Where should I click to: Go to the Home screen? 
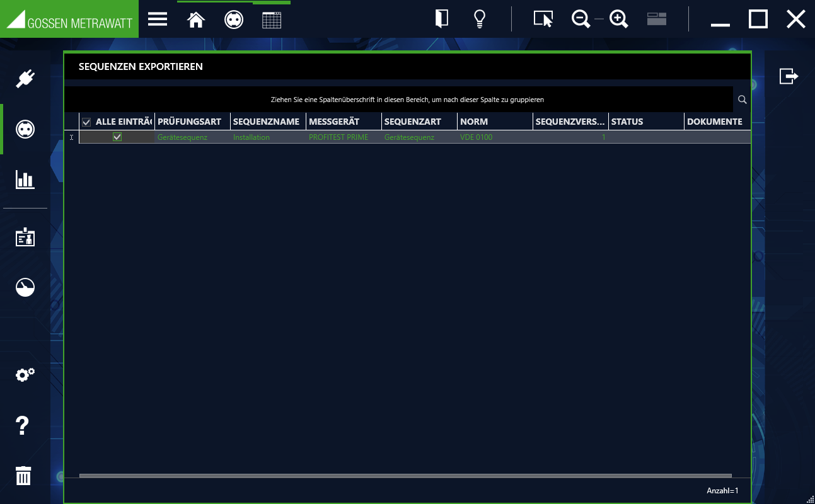pos(196,20)
